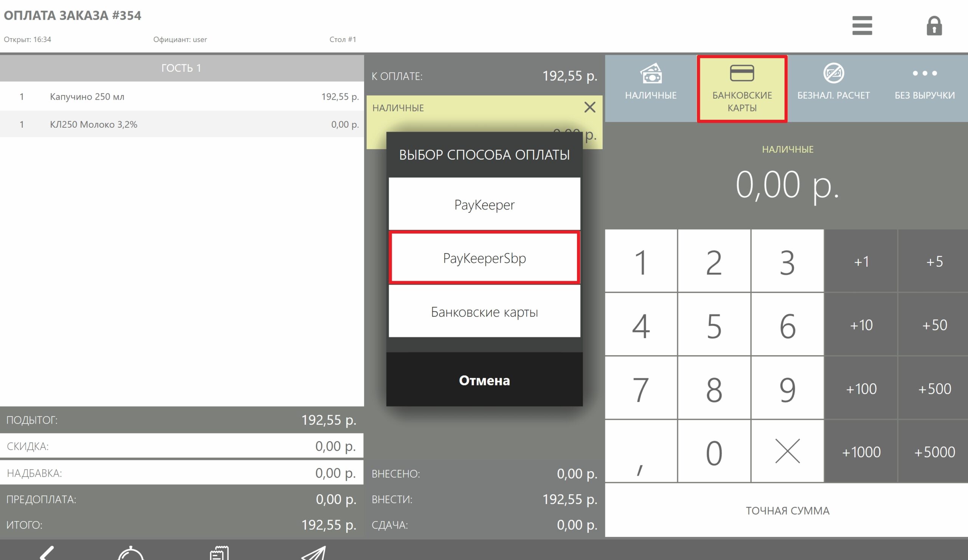Image resolution: width=968 pixels, height=560 pixels.
Task: Lock the terminal with padlock icon
Action: [934, 26]
